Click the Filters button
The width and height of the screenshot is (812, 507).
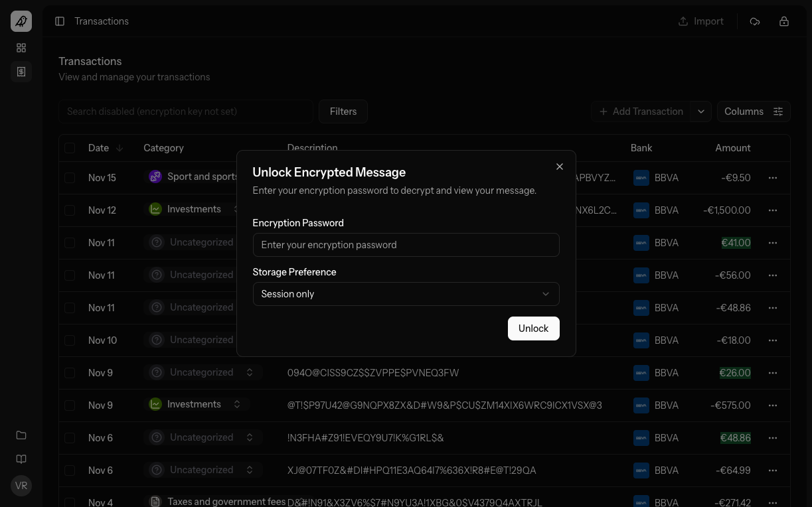coord(343,111)
